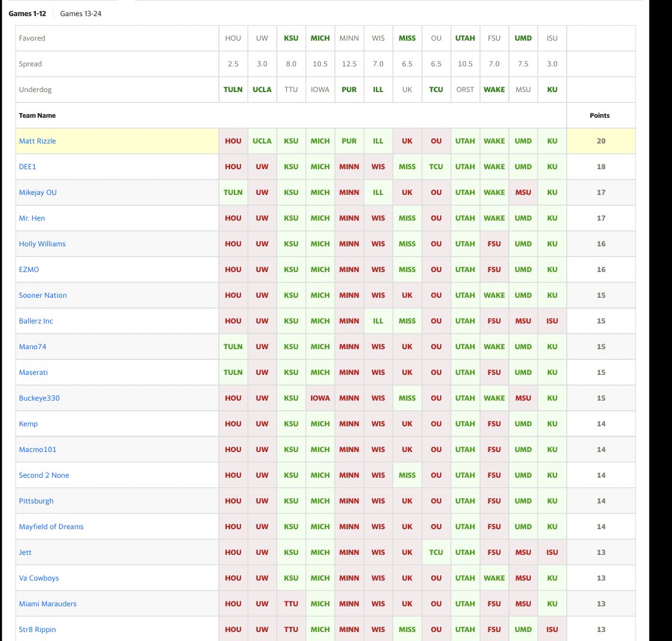
Task: Click Ballerz Inc's ILL pick
Action: tap(378, 321)
